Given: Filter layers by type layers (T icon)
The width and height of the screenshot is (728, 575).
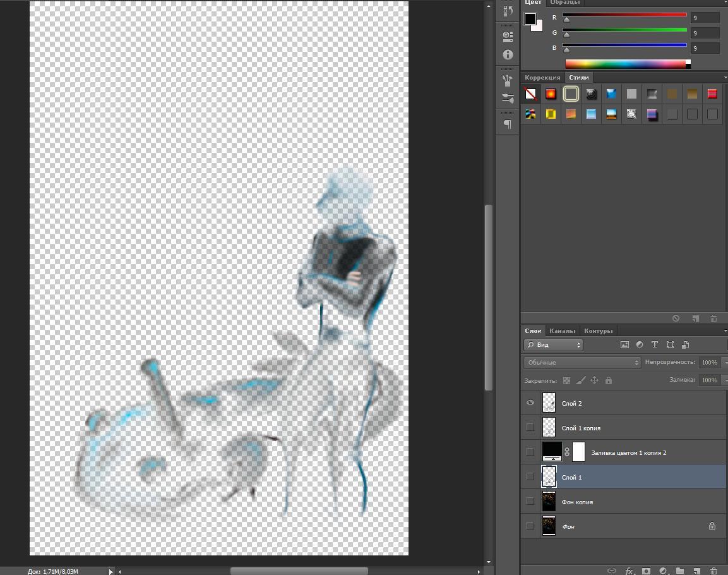Looking at the screenshot, I should point(655,345).
